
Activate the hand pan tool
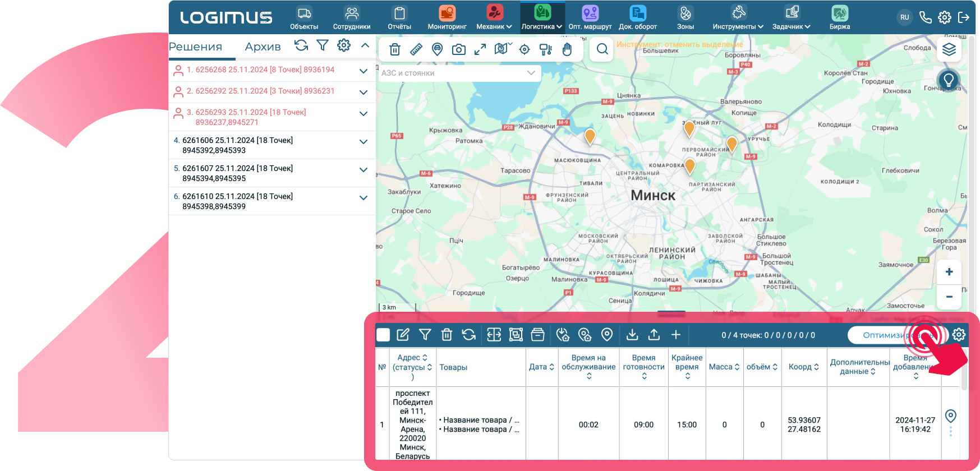click(567, 49)
